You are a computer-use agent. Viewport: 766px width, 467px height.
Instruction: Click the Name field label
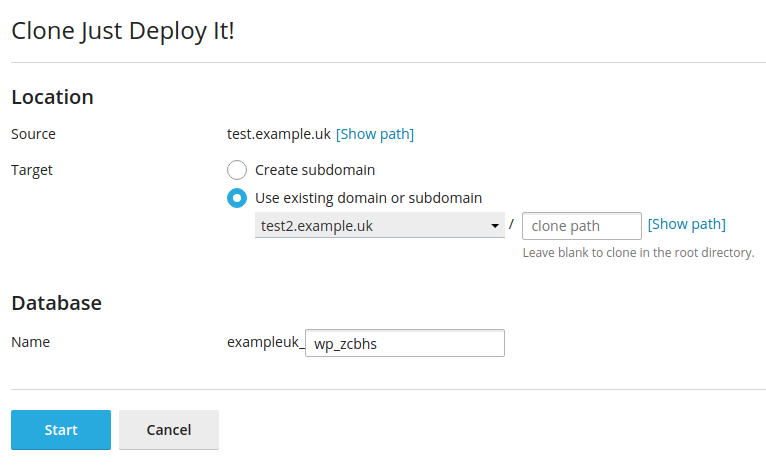point(30,342)
